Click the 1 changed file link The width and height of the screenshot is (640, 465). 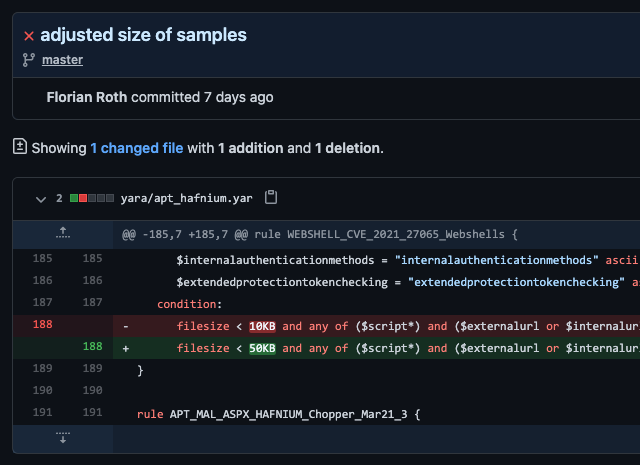coord(136,148)
